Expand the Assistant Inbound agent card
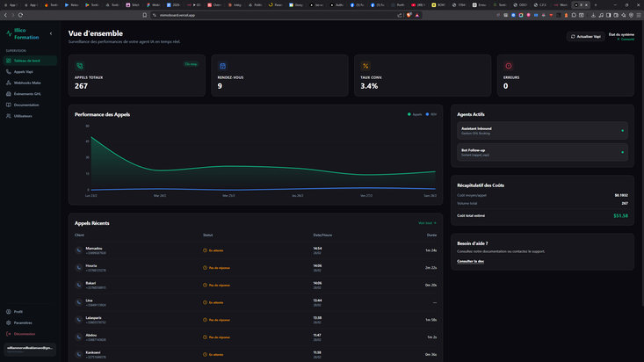Image resolution: width=644 pixels, height=362 pixels. click(x=540, y=130)
